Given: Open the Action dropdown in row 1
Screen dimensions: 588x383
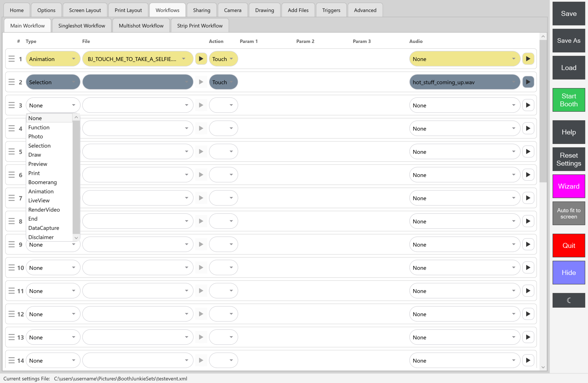Looking at the screenshot, I should coord(223,59).
